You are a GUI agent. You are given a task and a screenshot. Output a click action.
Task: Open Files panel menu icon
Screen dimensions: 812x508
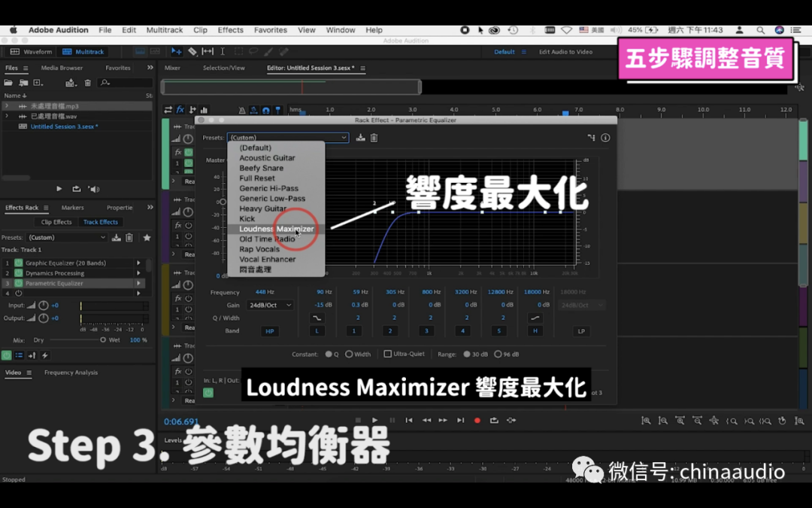coord(26,68)
